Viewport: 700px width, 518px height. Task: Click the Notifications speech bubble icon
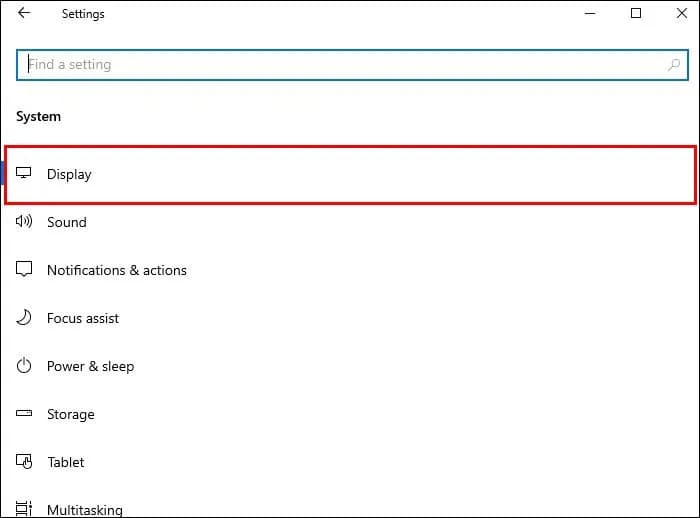coord(24,269)
